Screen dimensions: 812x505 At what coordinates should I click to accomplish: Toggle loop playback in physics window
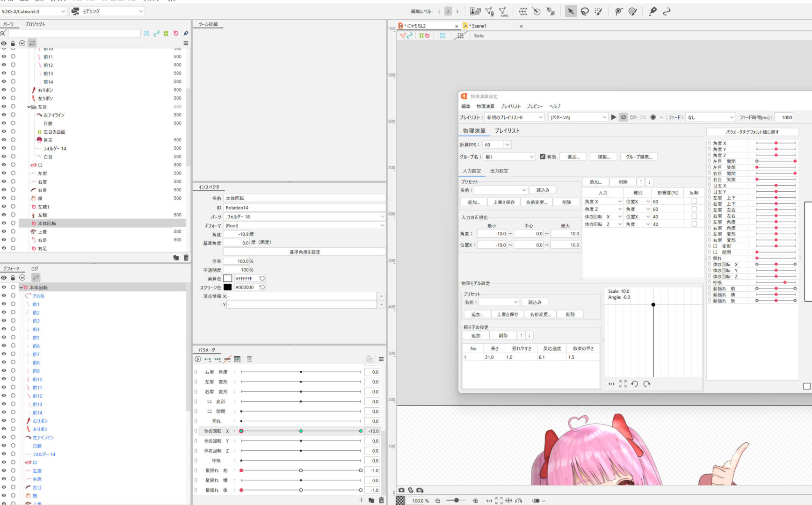coord(623,117)
